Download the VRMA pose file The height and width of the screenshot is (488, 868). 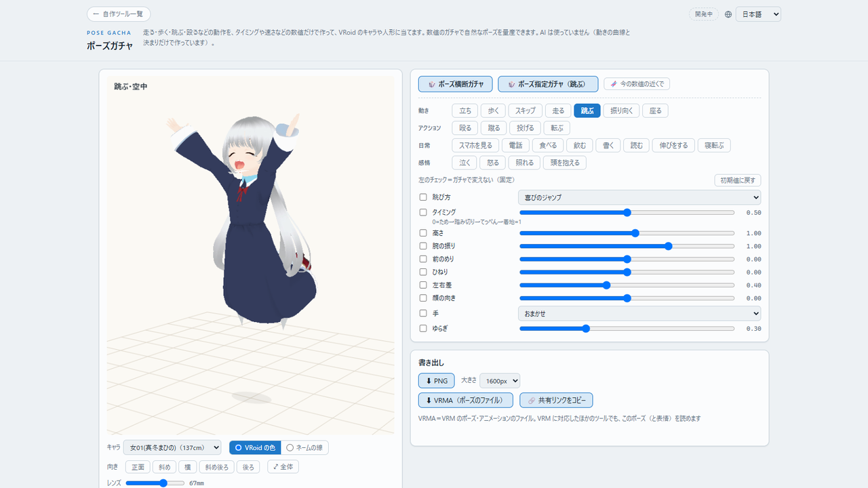pos(466,400)
